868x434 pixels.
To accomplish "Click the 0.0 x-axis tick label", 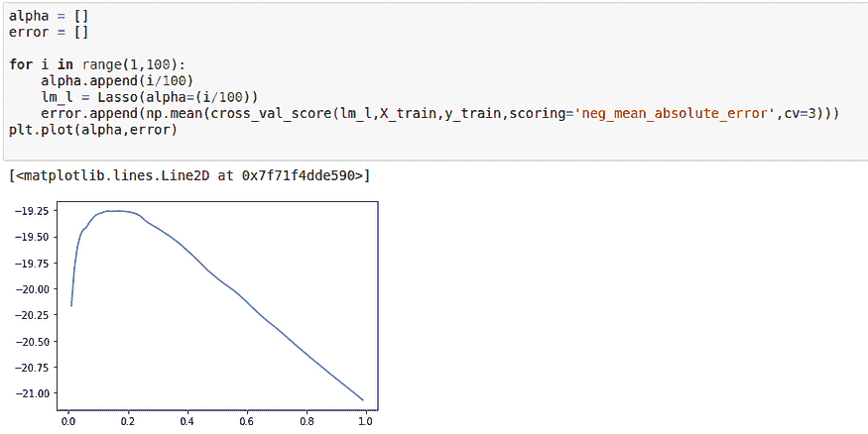I will tap(68, 420).
